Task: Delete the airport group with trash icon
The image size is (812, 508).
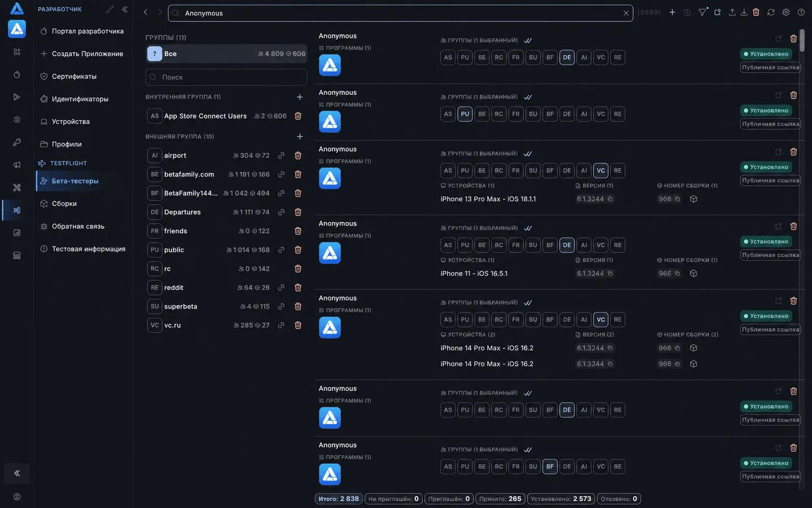Action: point(298,156)
